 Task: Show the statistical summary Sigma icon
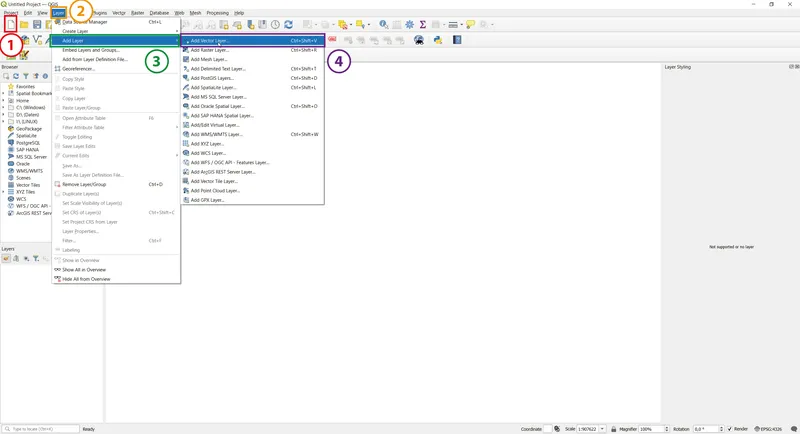tap(422, 24)
